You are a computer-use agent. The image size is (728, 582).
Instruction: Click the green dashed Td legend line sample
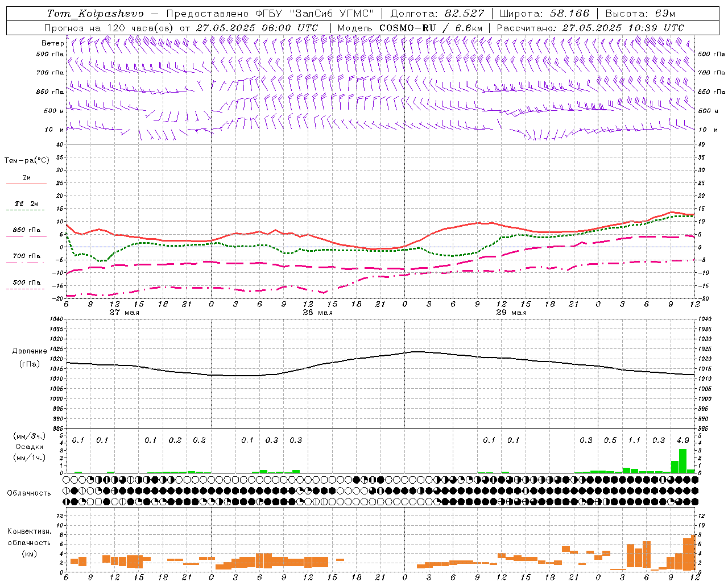(26, 210)
